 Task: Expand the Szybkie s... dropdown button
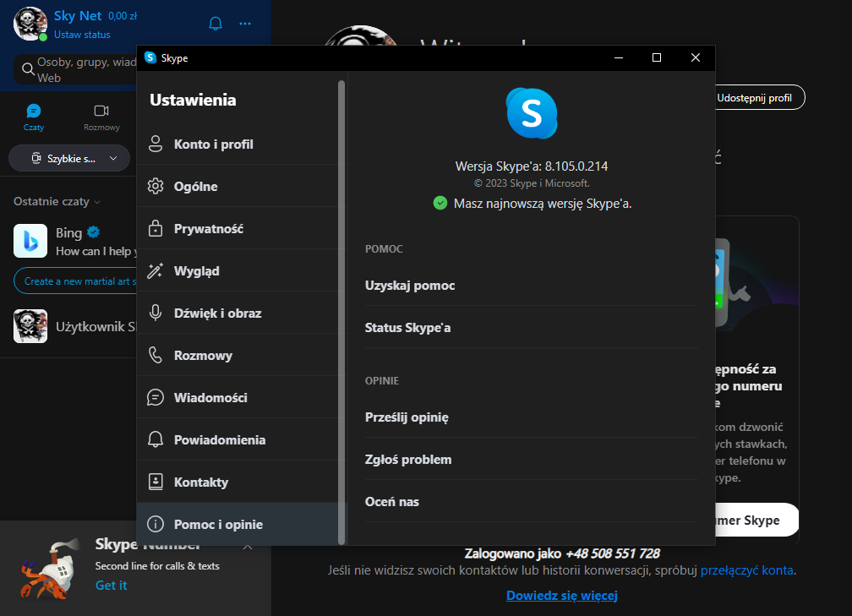click(x=69, y=158)
